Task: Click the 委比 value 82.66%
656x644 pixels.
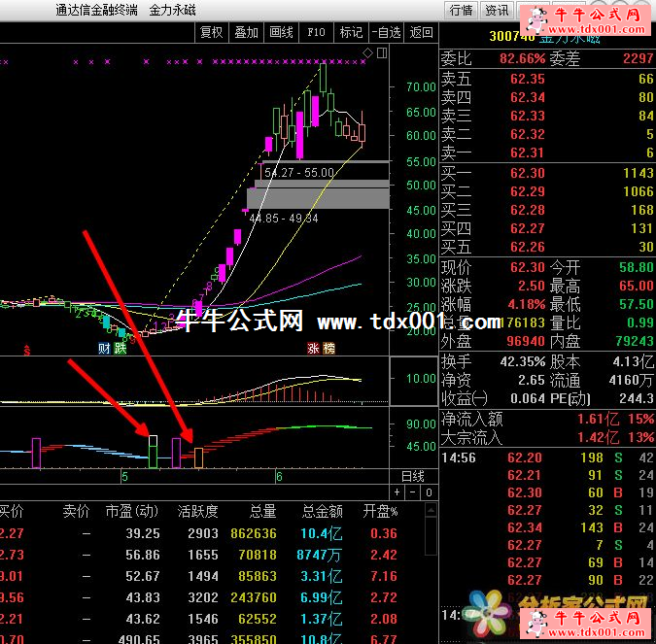Action: [523, 58]
